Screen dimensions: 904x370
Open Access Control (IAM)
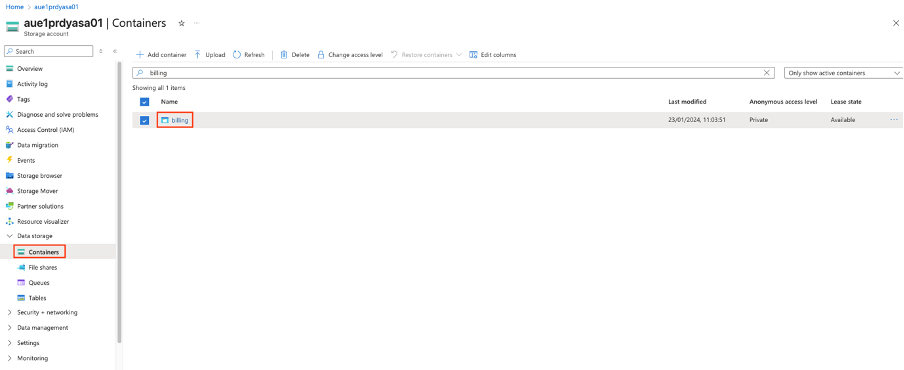46,130
